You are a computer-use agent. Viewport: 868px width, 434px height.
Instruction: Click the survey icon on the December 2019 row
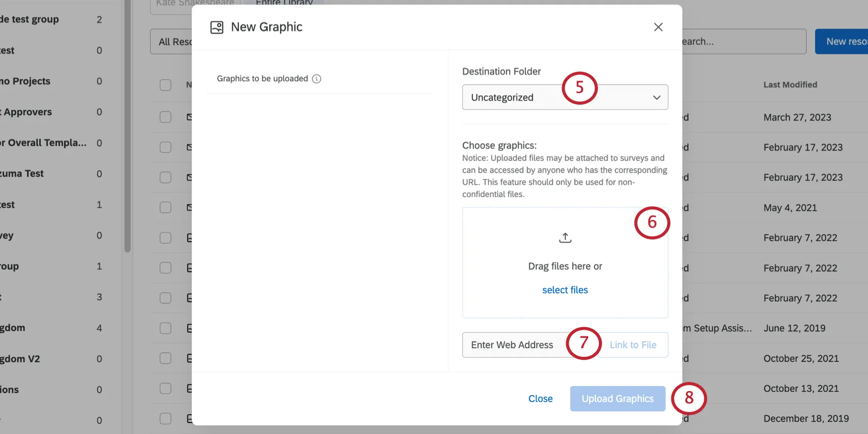tap(188, 418)
